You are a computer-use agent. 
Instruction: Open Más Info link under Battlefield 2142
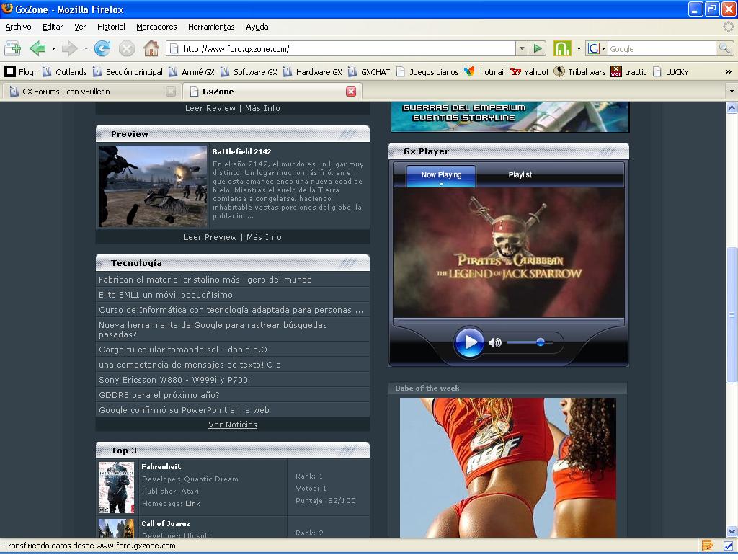point(264,237)
